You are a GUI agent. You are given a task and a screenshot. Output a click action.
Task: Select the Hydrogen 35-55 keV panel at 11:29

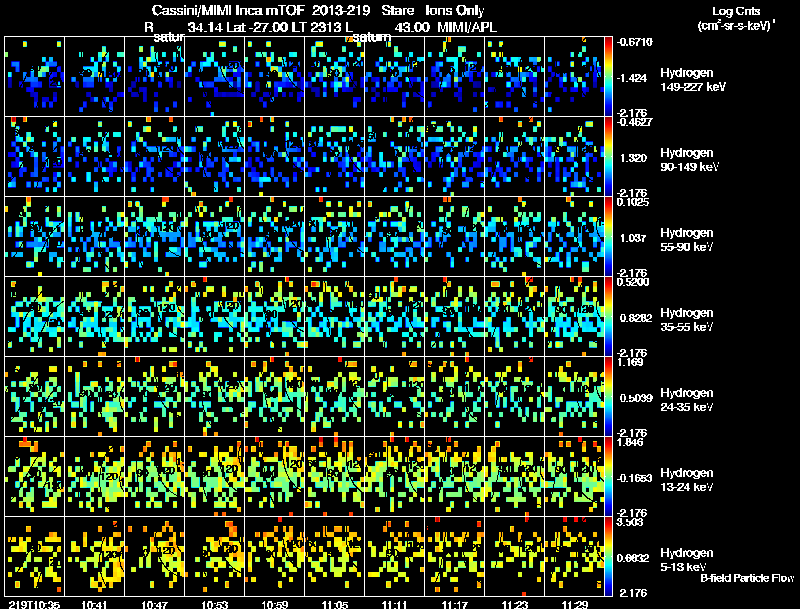pos(574,316)
